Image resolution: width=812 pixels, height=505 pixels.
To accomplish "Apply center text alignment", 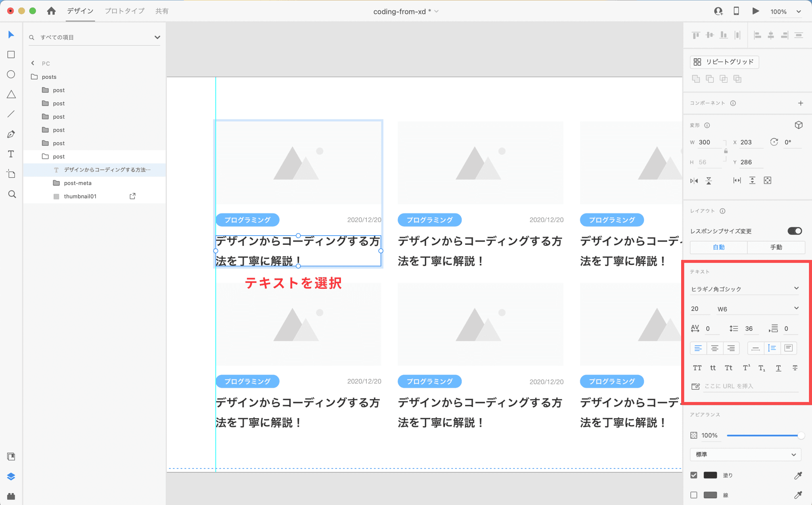I will [x=714, y=348].
